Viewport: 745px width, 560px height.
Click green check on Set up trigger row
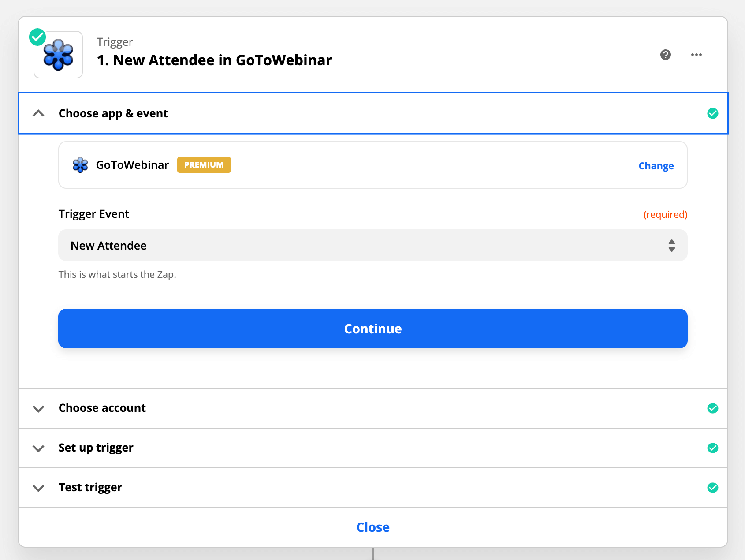tap(713, 448)
